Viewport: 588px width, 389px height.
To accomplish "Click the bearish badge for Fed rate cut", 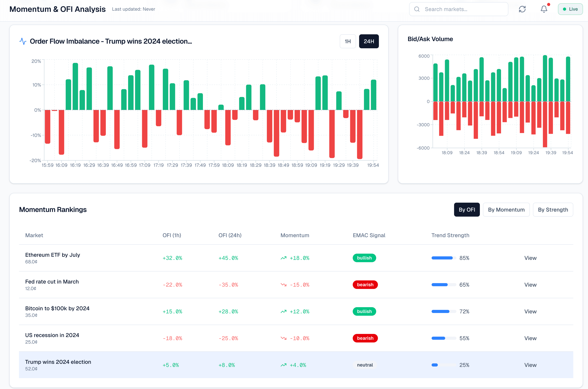I will click(365, 285).
